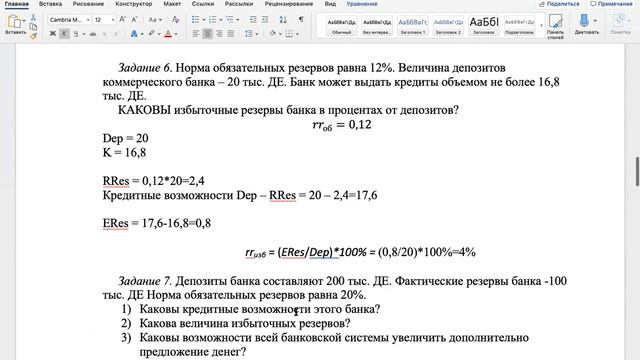Apply the Обычный style
Screen dimensions: 640x360
tap(342, 26)
